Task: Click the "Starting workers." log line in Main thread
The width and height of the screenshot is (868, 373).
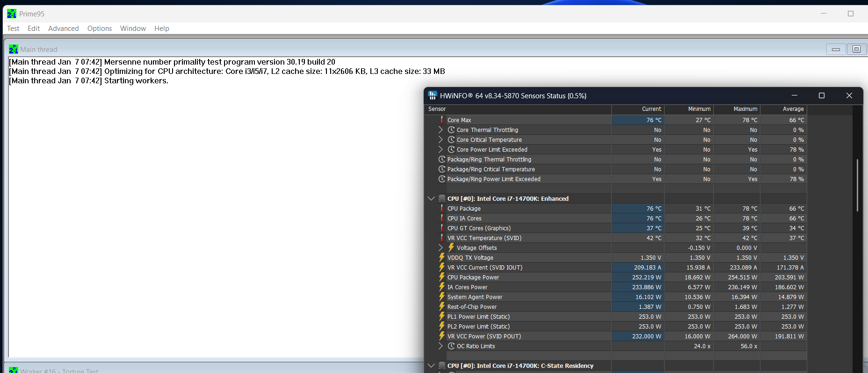Action: coord(88,80)
